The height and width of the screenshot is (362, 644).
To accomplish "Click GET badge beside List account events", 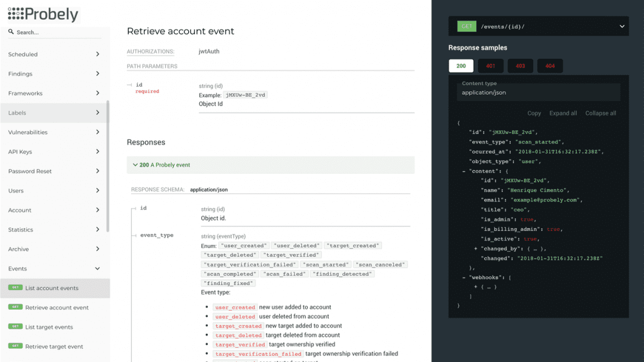I will (x=15, y=287).
